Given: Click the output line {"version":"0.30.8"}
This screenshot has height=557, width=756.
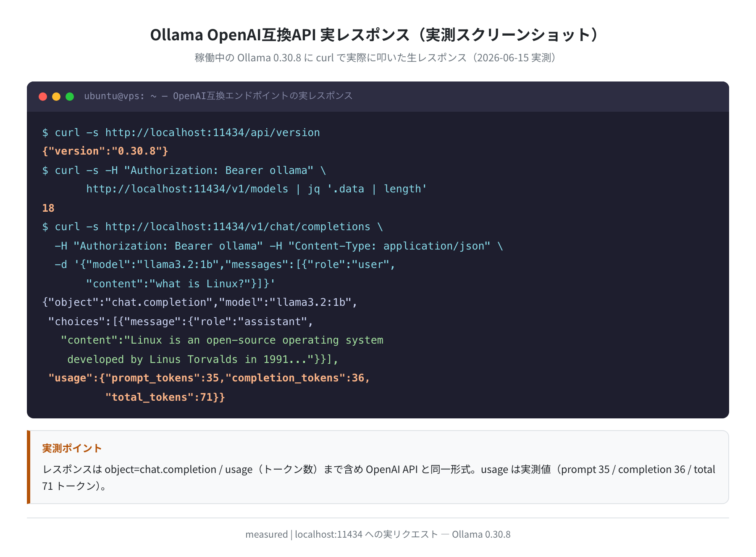Looking at the screenshot, I should 105,151.
